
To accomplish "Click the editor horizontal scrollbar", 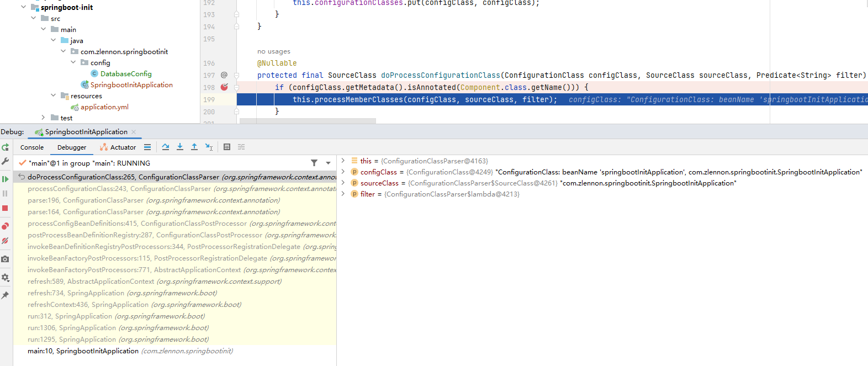I will coord(308,120).
